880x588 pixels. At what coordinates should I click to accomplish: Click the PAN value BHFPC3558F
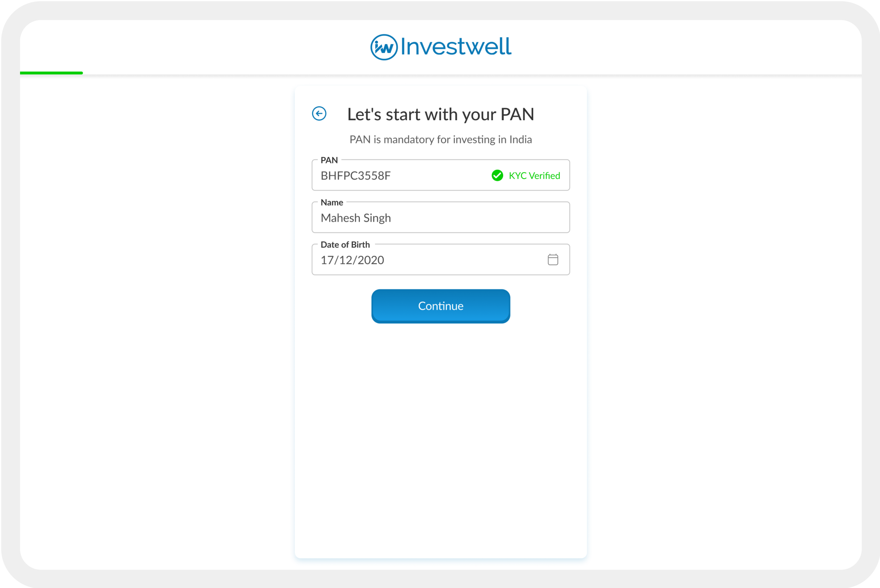[355, 176]
